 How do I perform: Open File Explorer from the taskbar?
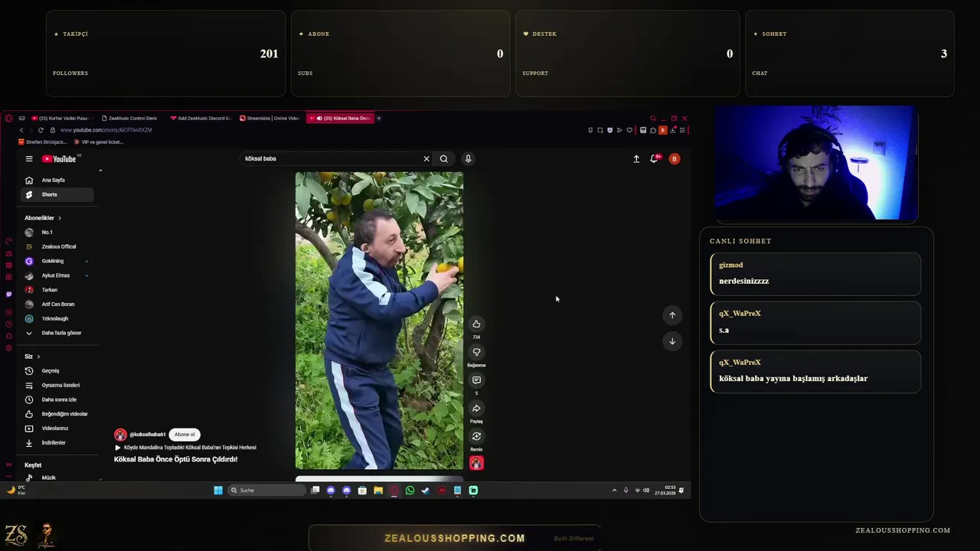378,491
